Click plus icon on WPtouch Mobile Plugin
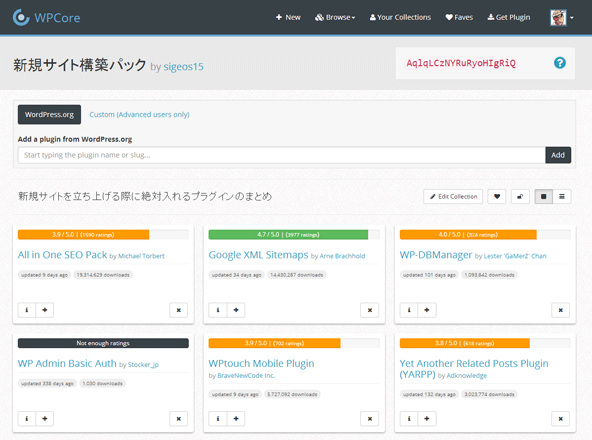Image resolution: width=592 pixels, height=440 pixels. [236, 418]
